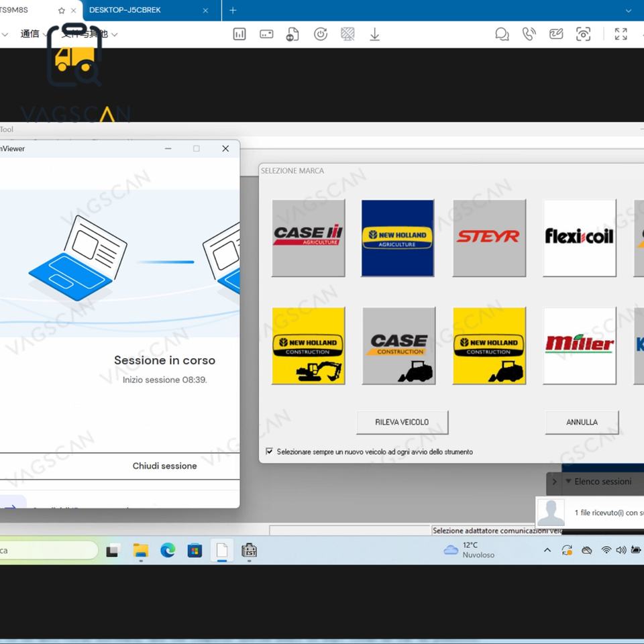Open the chat bubble icon
The image size is (644, 644).
502,34
